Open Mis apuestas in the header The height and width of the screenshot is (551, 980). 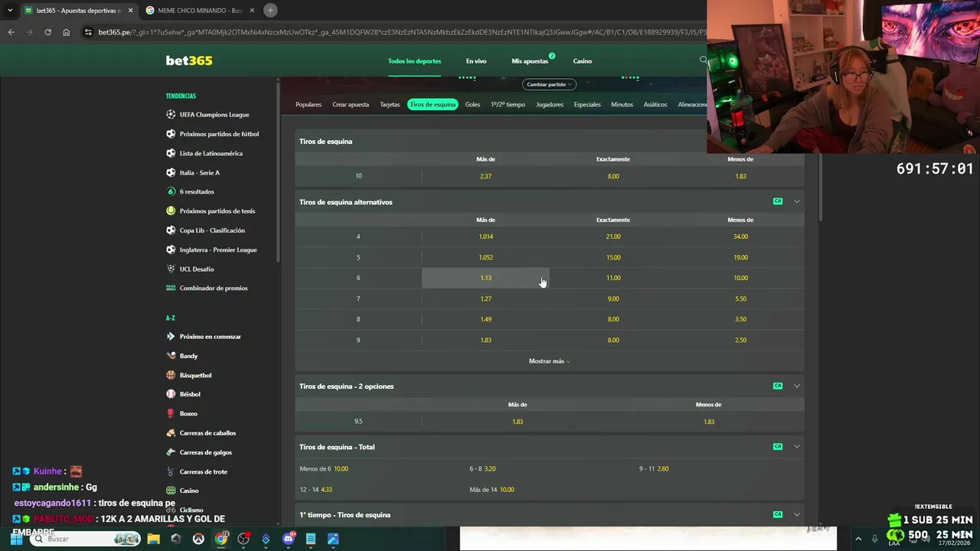coord(530,60)
